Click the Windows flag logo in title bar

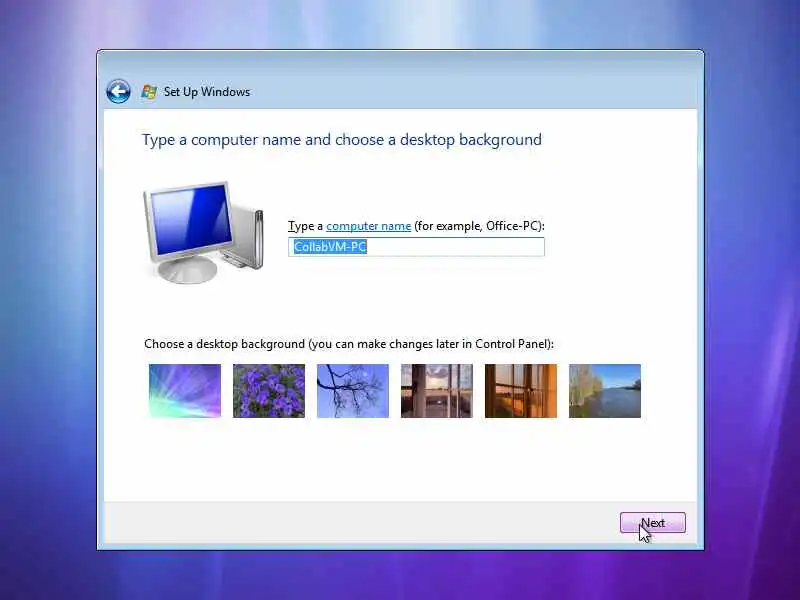pos(149,92)
